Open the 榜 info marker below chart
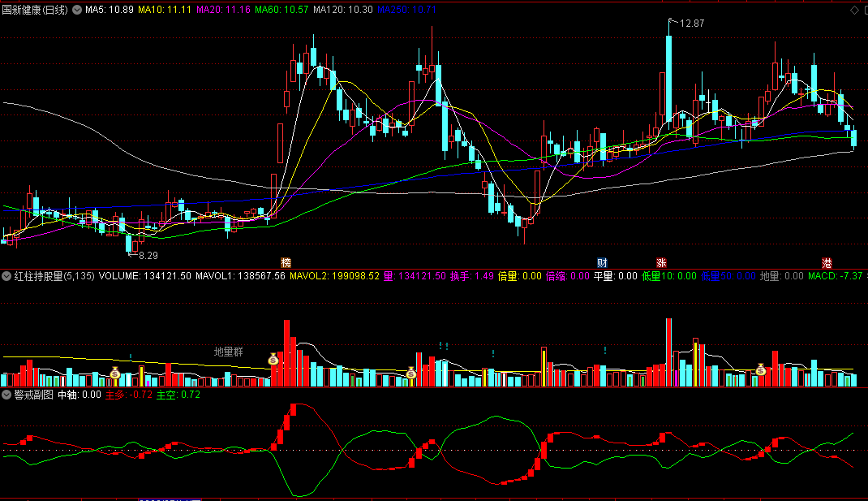 point(286,263)
